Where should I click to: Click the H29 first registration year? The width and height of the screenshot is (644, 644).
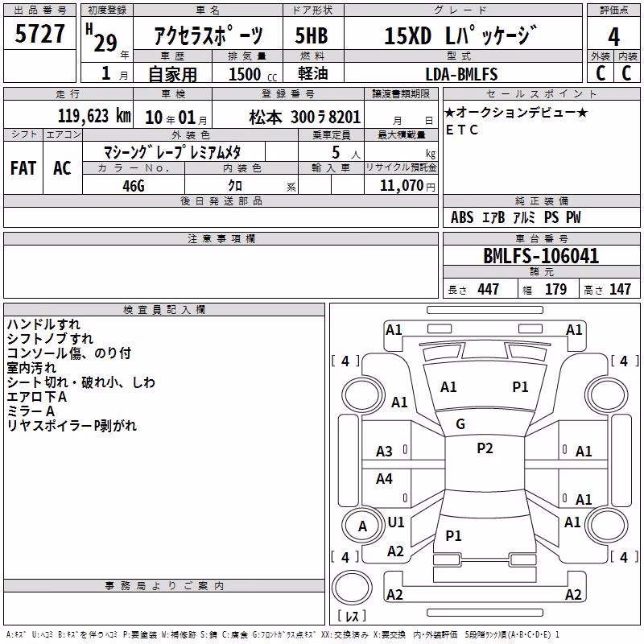point(102,38)
